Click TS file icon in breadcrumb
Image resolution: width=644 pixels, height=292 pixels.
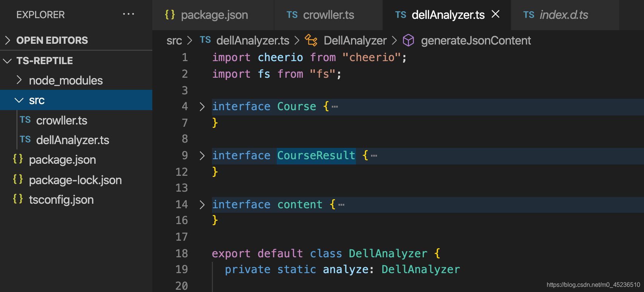pos(205,40)
